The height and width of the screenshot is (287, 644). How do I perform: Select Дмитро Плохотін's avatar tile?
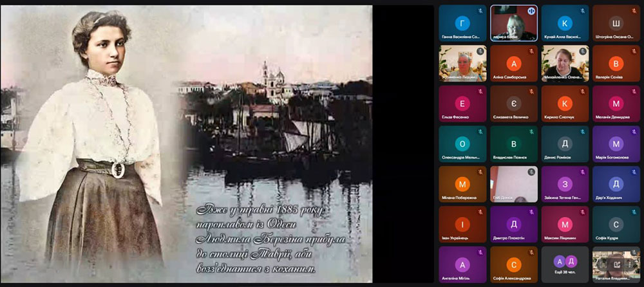[513, 224]
